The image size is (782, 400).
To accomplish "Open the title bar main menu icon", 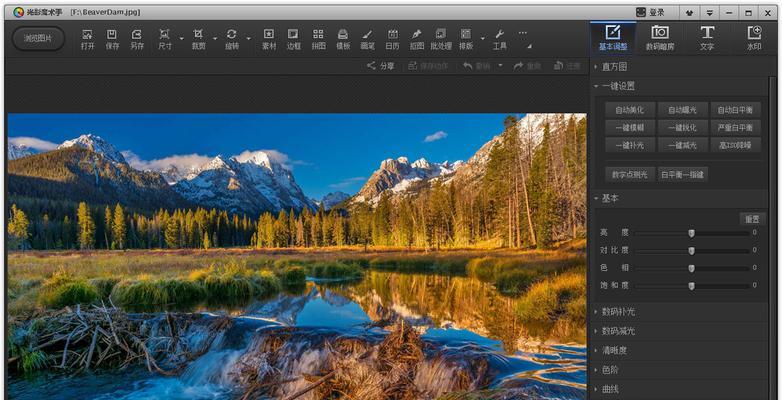I will tap(709, 13).
